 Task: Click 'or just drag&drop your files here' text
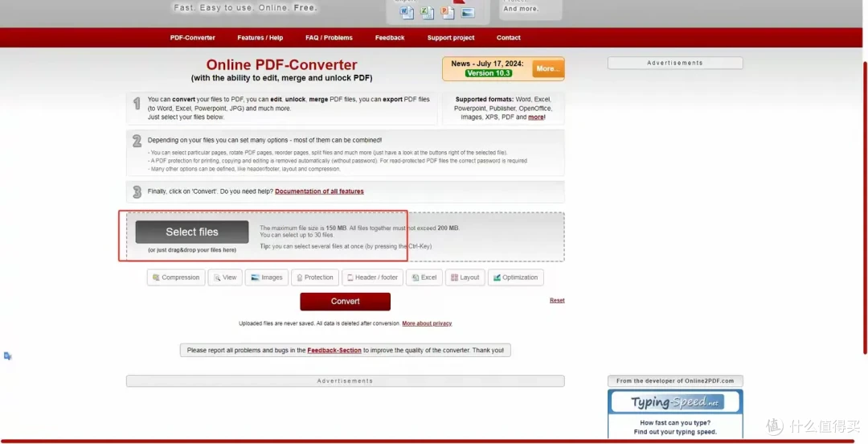click(x=192, y=250)
